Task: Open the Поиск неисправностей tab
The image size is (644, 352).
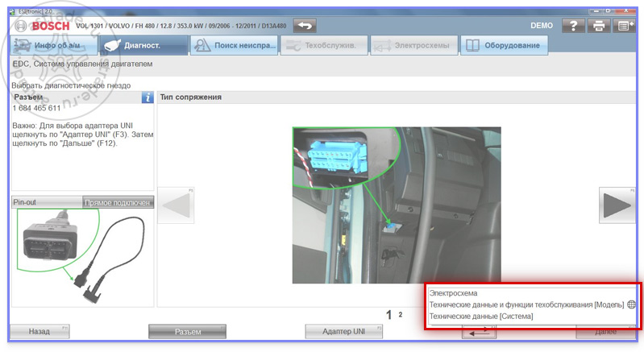Action: [x=234, y=45]
